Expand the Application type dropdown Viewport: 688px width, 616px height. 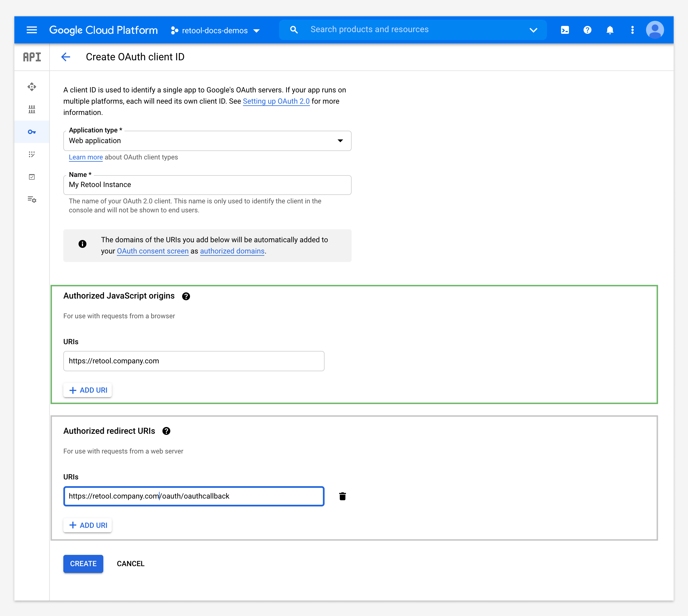click(x=207, y=141)
